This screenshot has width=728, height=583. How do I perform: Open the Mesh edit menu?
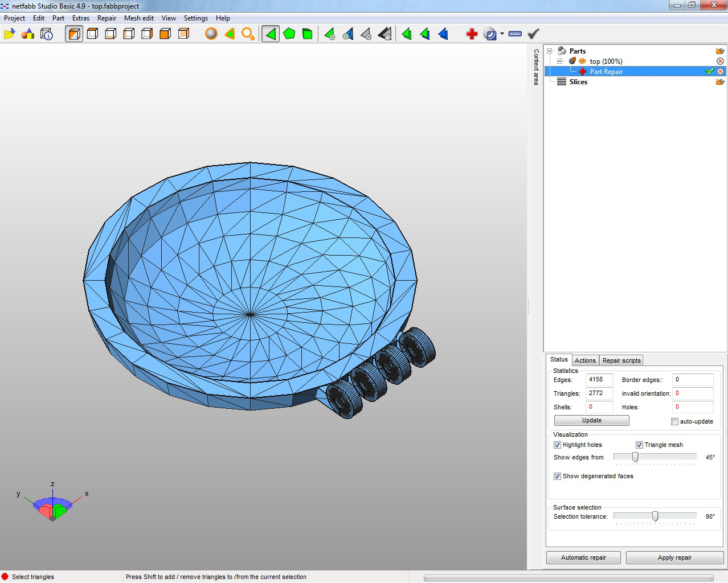click(139, 18)
